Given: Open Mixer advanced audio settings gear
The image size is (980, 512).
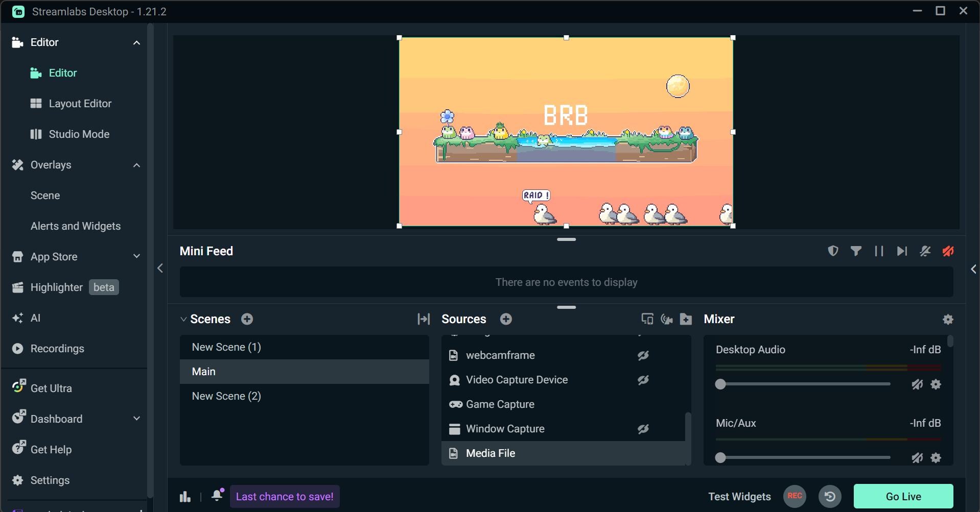Looking at the screenshot, I should [948, 319].
